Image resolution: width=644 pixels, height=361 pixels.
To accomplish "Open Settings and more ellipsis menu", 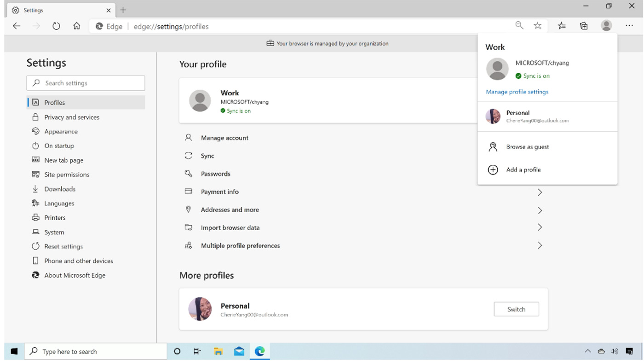I will [x=629, y=26].
